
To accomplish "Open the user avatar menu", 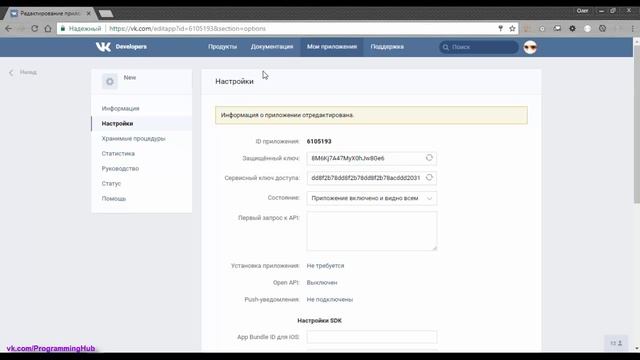I will (x=530, y=47).
